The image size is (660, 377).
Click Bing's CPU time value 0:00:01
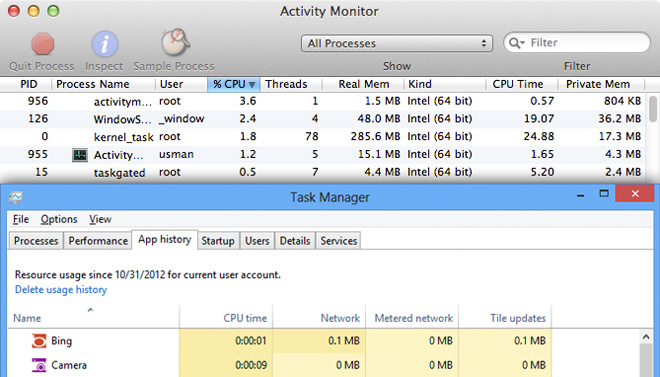coord(250,341)
